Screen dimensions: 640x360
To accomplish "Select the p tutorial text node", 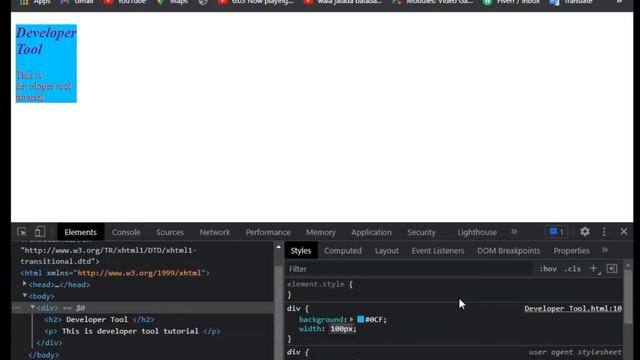I will tap(132, 331).
